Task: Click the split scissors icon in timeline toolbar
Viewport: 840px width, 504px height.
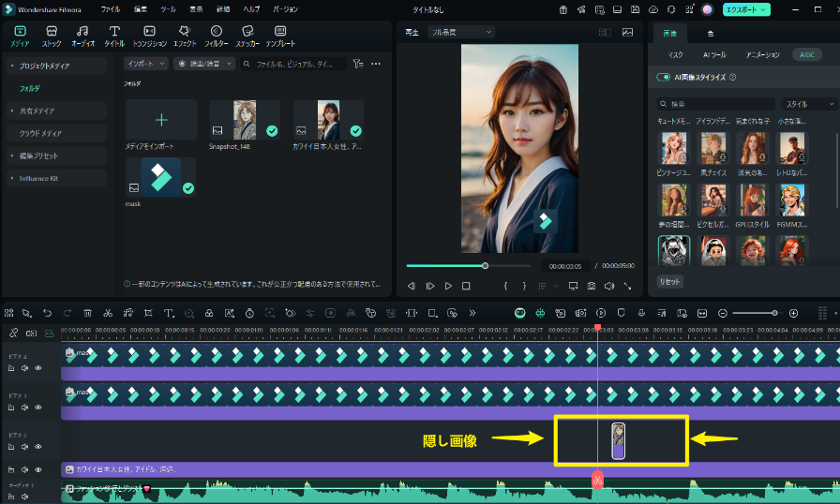Action: click(x=108, y=313)
